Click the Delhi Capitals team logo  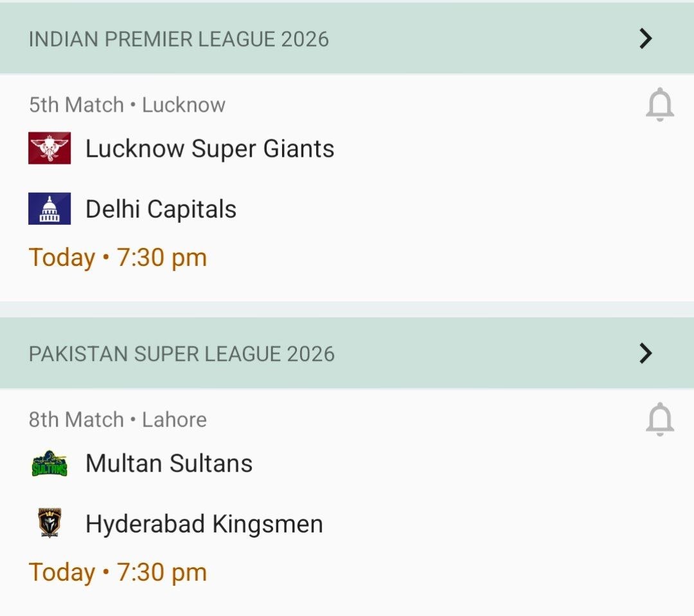pos(49,209)
